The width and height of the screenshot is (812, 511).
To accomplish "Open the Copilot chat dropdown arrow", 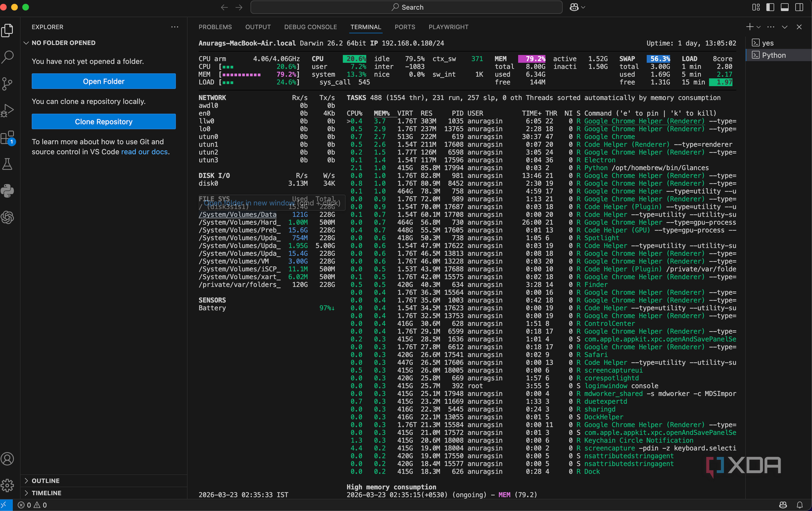I will point(583,7).
